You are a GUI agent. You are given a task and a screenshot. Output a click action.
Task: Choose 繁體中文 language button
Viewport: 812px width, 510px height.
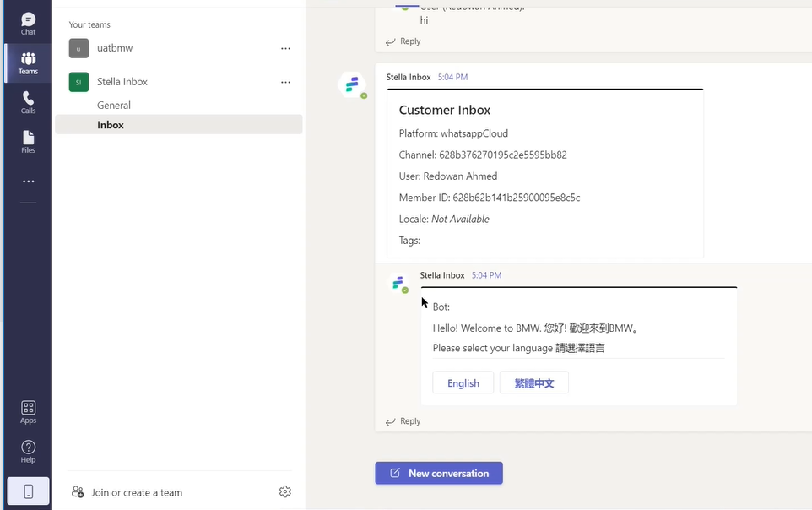coord(534,383)
